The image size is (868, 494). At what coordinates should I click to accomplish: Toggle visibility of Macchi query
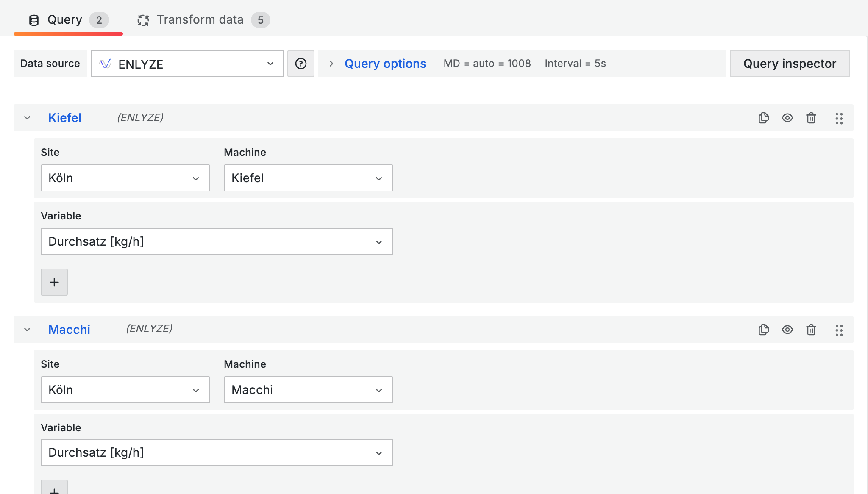point(787,330)
